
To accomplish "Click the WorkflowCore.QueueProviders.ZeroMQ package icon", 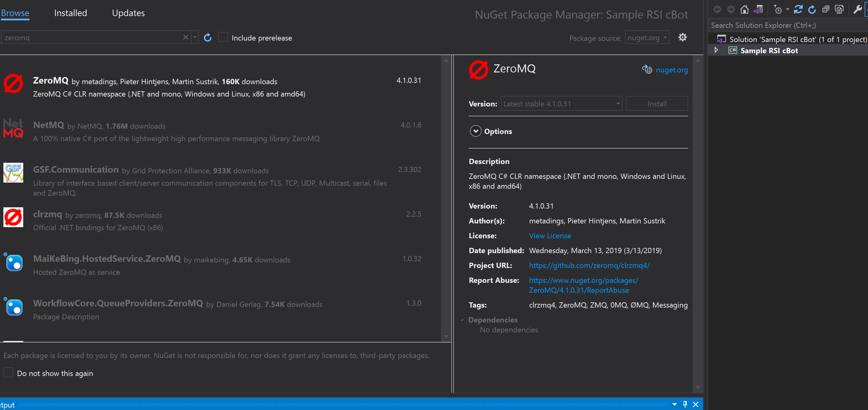I will click(13, 306).
